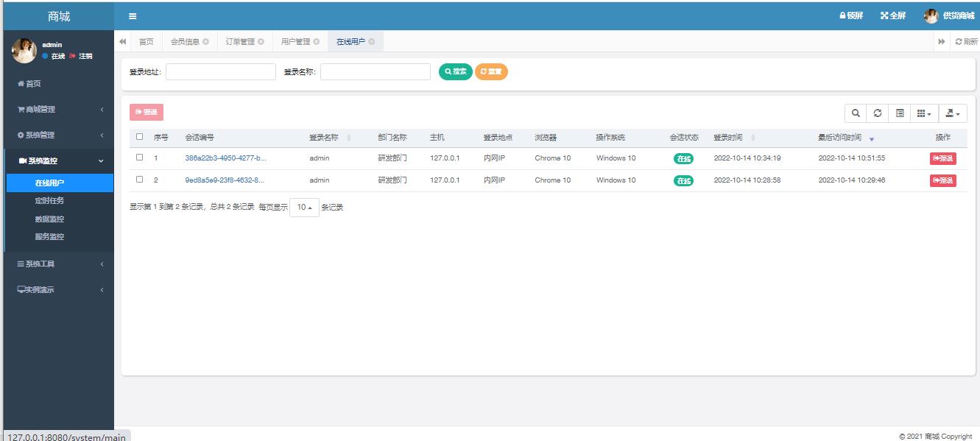The width and height of the screenshot is (980, 441).
Task: Click the 登录地址 input field
Action: click(x=221, y=71)
